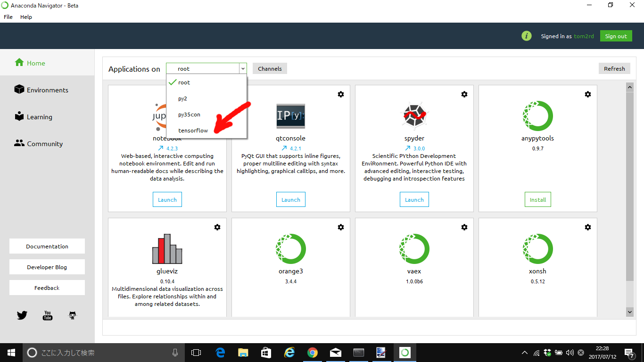Open the taskbar notification center
Viewport: 644px width, 362px height.
tap(630, 353)
